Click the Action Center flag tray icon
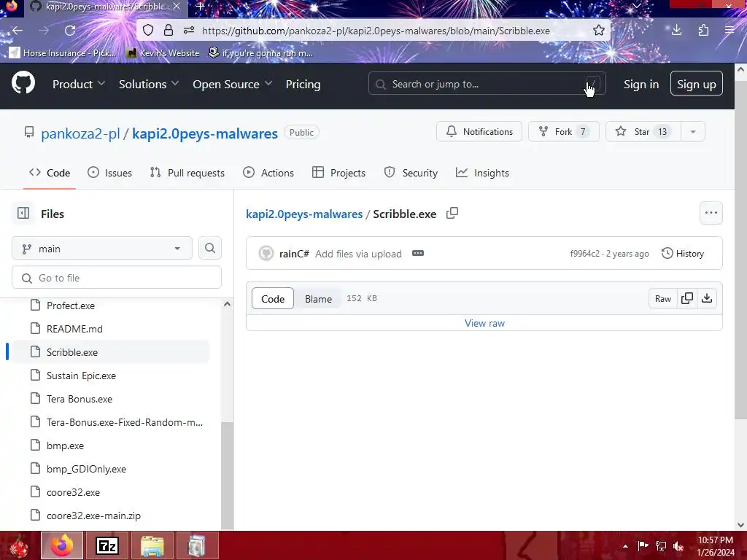The image size is (747, 560). click(643, 546)
